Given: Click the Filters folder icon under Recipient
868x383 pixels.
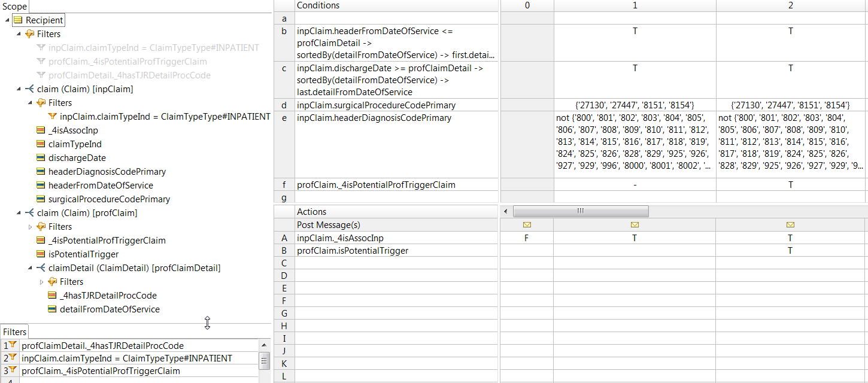Looking at the screenshot, I should (x=29, y=34).
